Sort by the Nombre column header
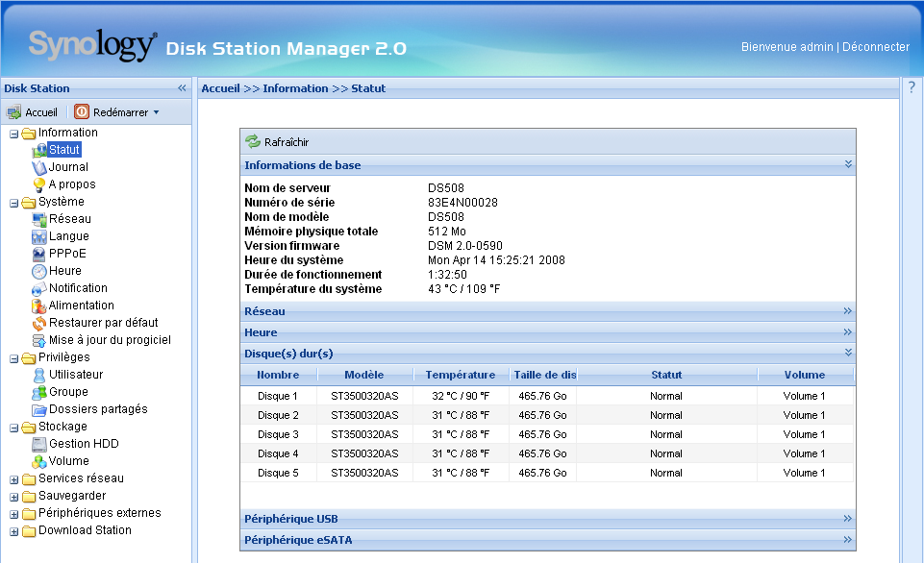 point(278,375)
